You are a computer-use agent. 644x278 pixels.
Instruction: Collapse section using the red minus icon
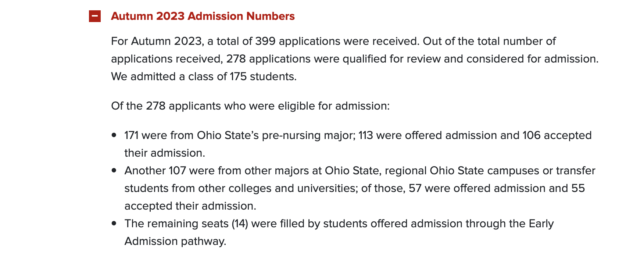tap(95, 16)
